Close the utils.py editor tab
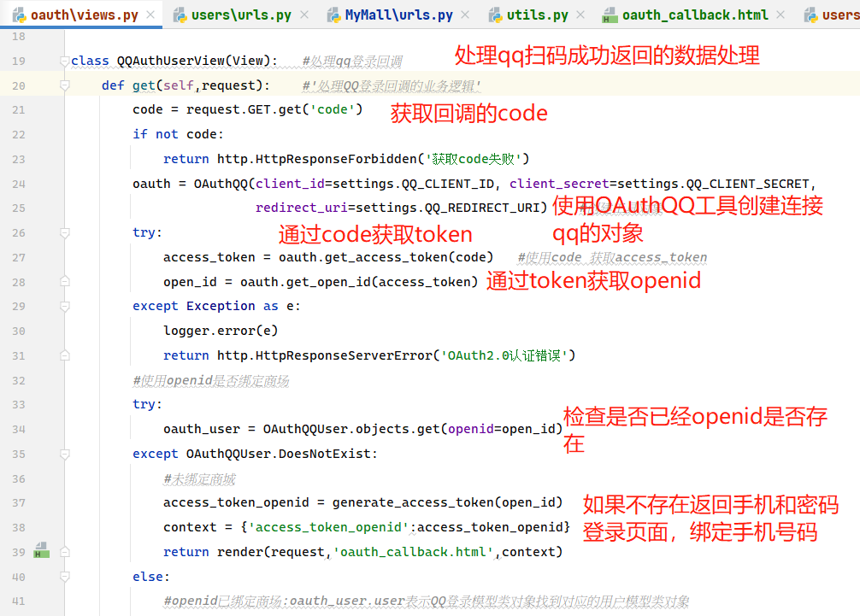860x616 pixels. click(583, 15)
